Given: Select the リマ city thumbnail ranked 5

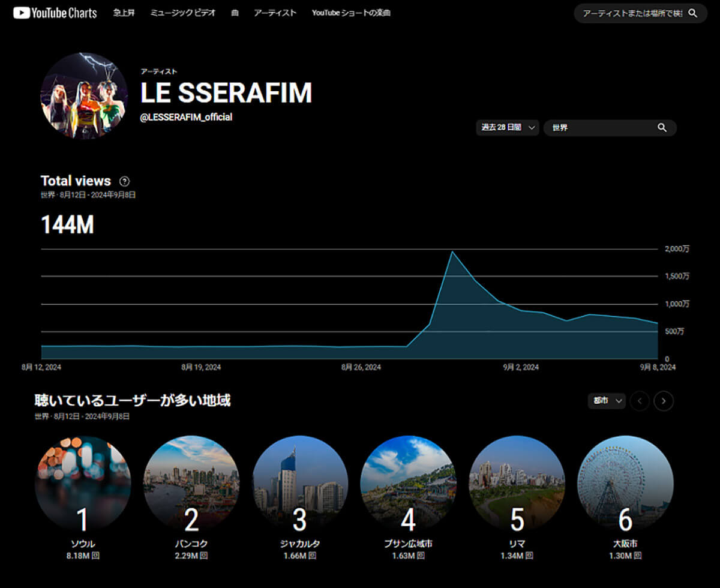Looking at the screenshot, I should pyautogui.click(x=517, y=484).
